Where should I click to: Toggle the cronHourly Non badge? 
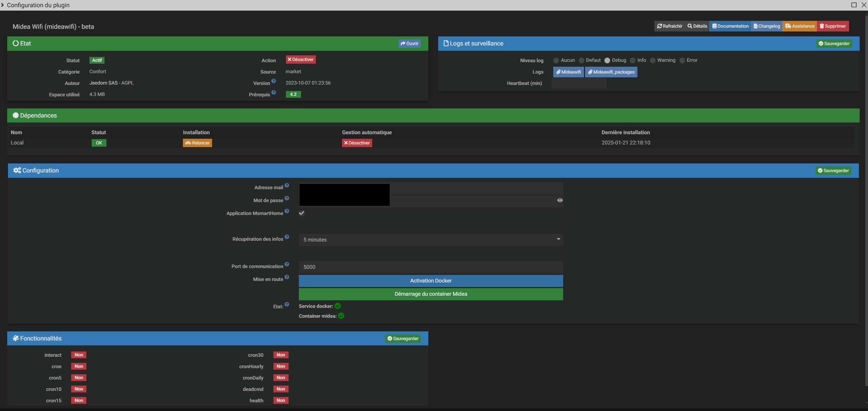click(x=281, y=366)
